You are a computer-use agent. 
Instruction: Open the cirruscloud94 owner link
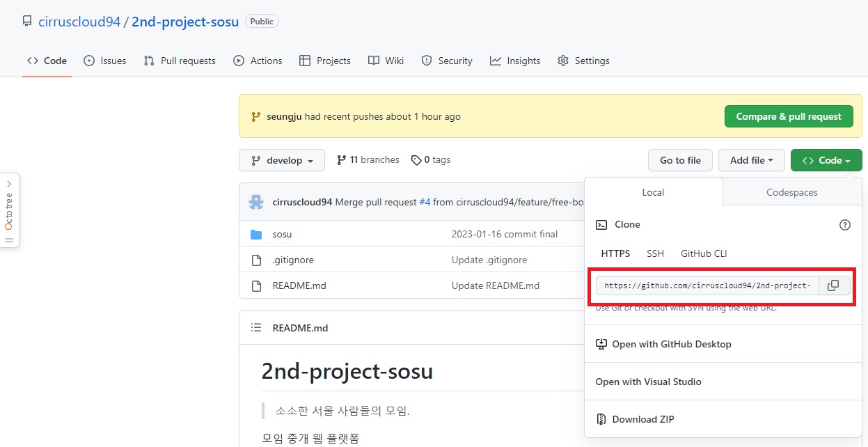pos(79,22)
